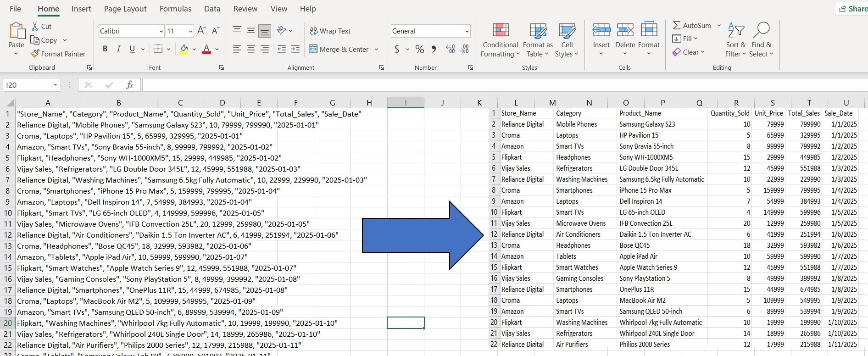This screenshot has height=356, width=868.
Task: Click the Insert Function fx button
Action: (x=129, y=85)
